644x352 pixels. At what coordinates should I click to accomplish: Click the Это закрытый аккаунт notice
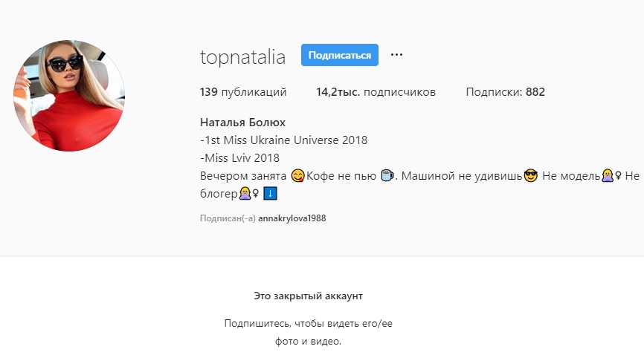[x=308, y=296]
